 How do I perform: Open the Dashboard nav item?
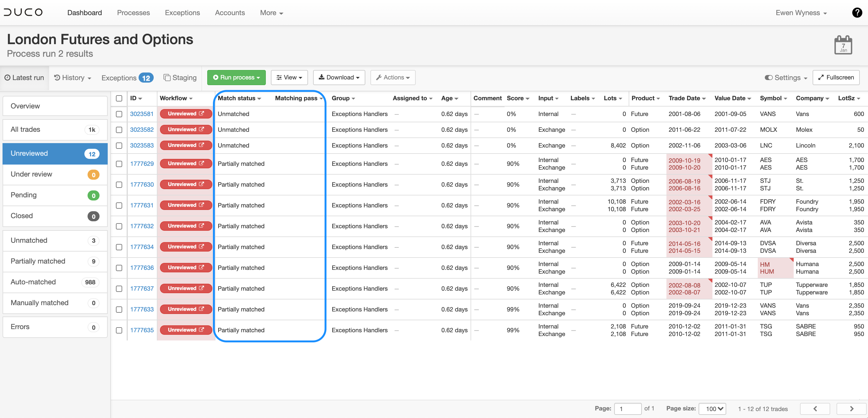click(85, 13)
